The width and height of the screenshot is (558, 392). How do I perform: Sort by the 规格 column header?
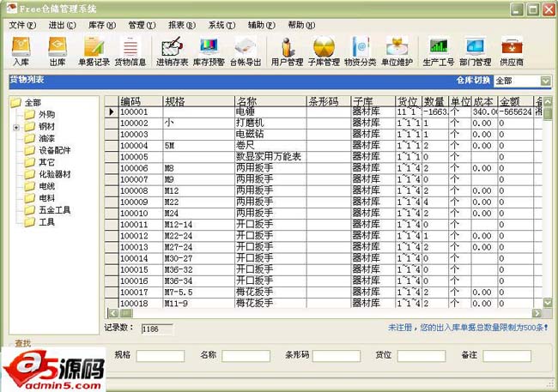(x=198, y=101)
